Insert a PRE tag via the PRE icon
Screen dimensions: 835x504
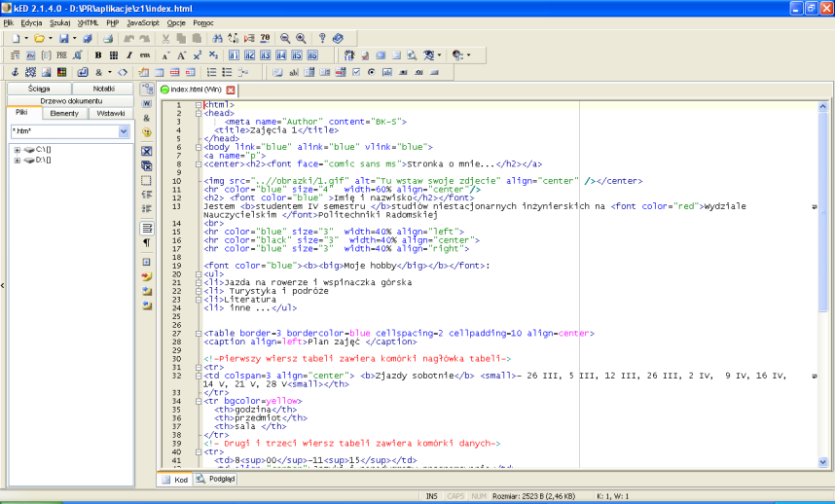[x=61, y=55]
